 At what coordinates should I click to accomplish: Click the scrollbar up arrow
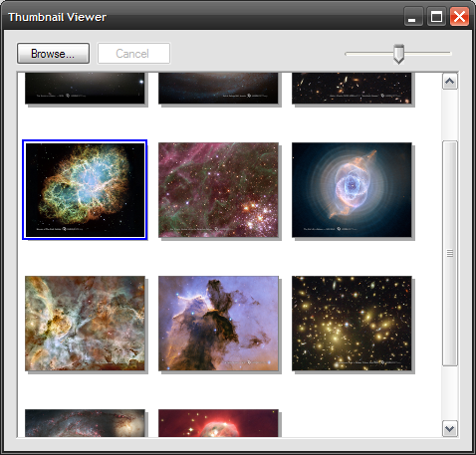click(x=450, y=82)
